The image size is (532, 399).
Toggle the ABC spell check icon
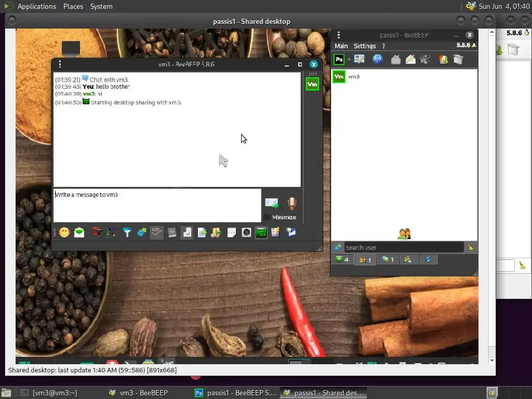coord(156,232)
